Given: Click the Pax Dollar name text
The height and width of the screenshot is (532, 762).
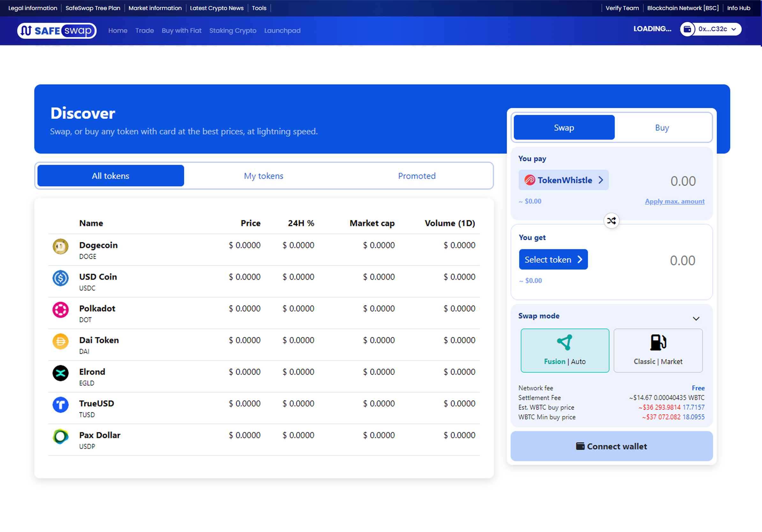Looking at the screenshot, I should coord(100,435).
